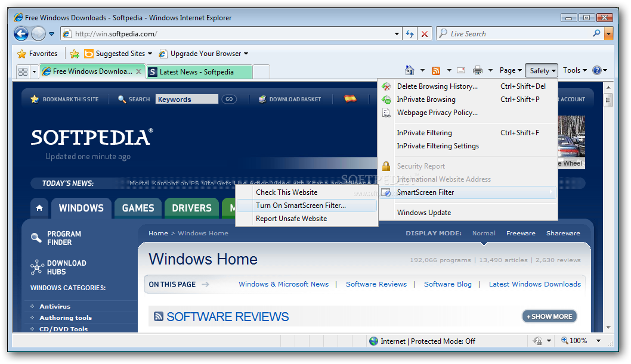Click the browser Back arrow button

point(21,34)
